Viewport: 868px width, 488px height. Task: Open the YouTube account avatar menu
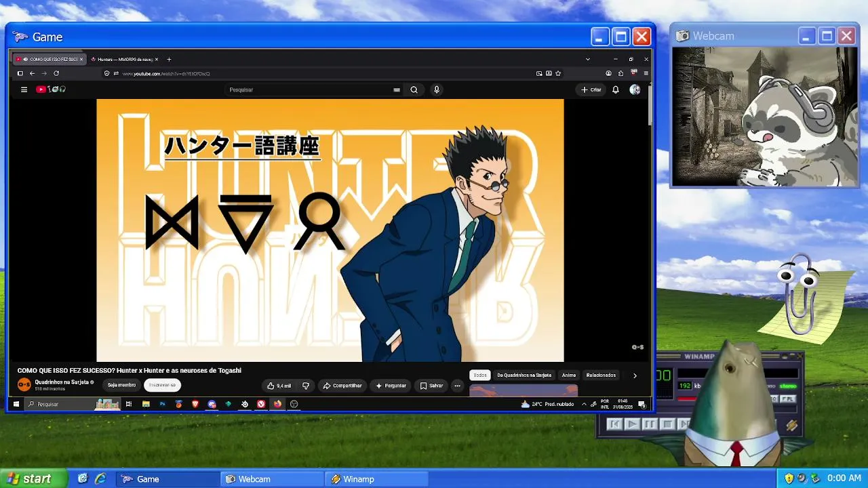[635, 89]
